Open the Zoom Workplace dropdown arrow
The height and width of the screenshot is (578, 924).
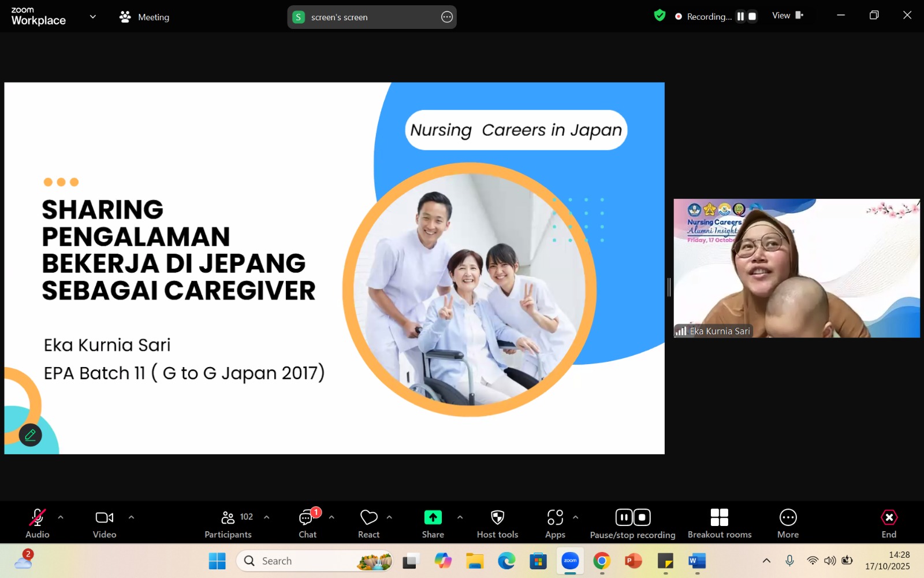click(92, 17)
